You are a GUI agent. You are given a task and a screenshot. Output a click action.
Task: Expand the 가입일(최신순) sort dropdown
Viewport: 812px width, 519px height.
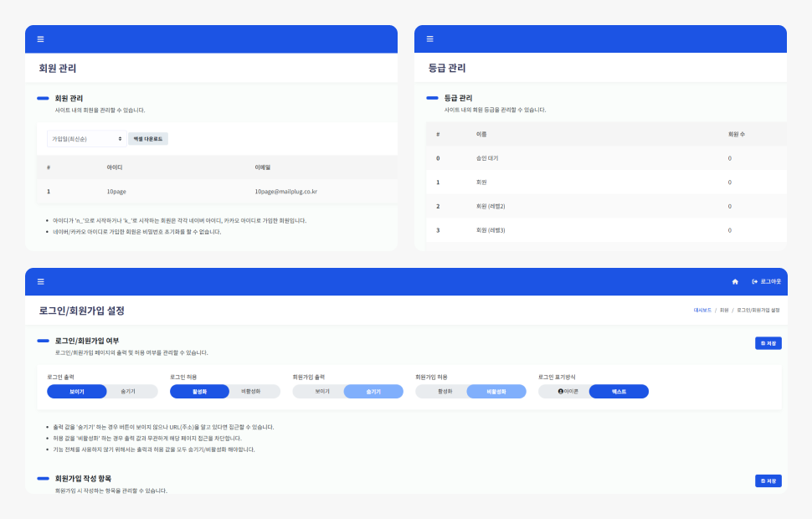click(x=86, y=138)
